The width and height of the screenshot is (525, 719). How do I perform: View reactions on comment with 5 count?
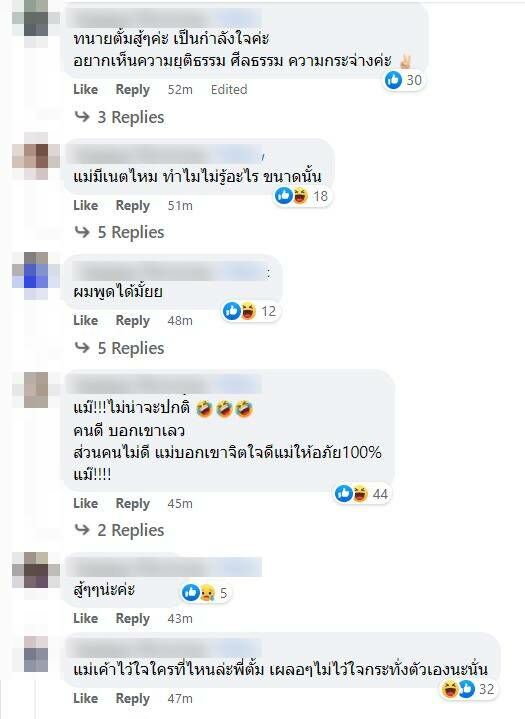click(205, 593)
